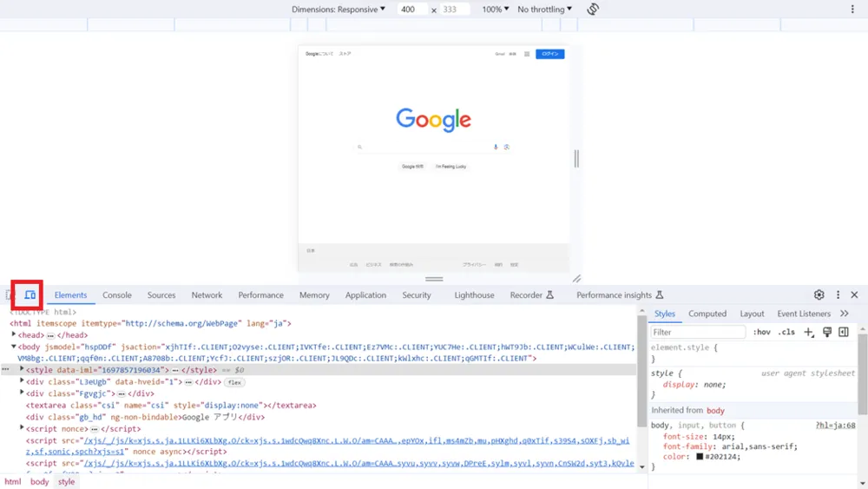Open the Lighthouse tab
This screenshot has height=489, width=868.
(474, 295)
